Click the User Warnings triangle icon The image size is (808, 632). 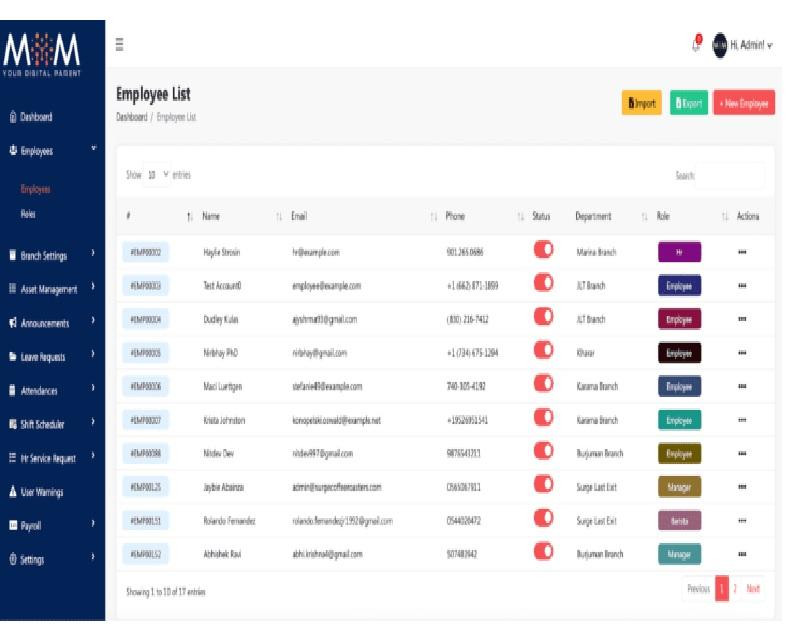click(12, 490)
